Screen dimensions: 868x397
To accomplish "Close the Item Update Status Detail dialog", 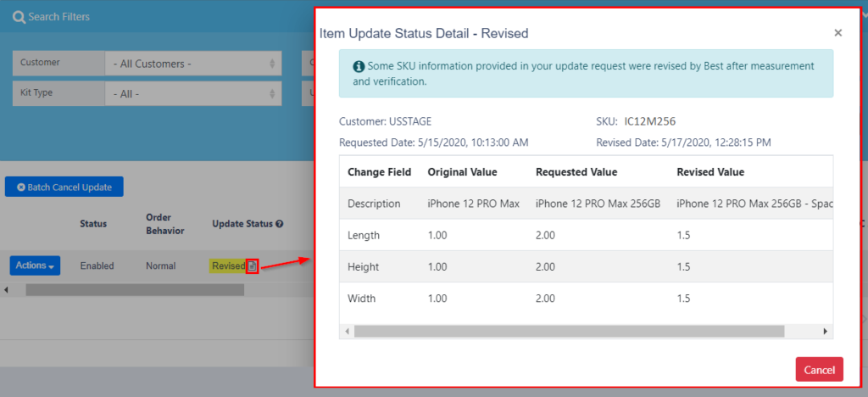I will (x=838, y=33).
